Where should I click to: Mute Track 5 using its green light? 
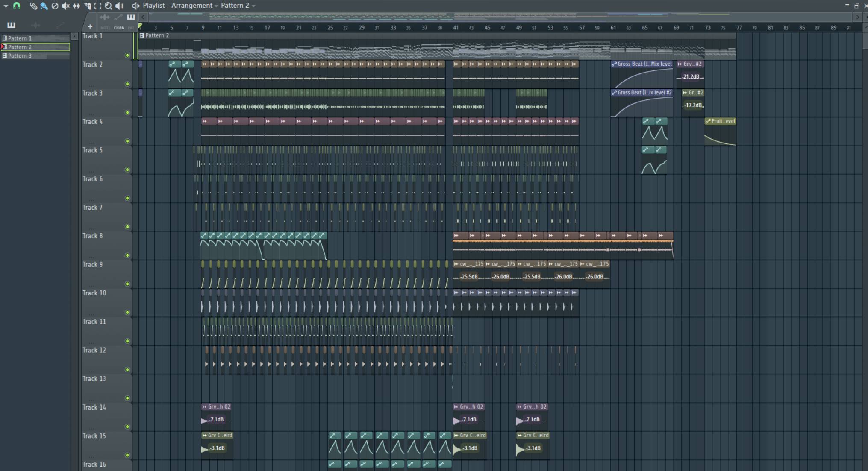click(x=127, y=170)
